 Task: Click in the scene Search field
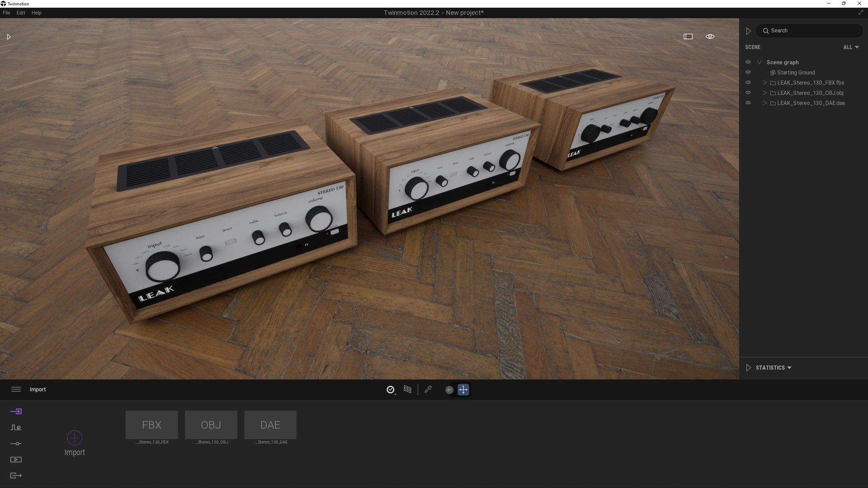[x=809, y=31]
